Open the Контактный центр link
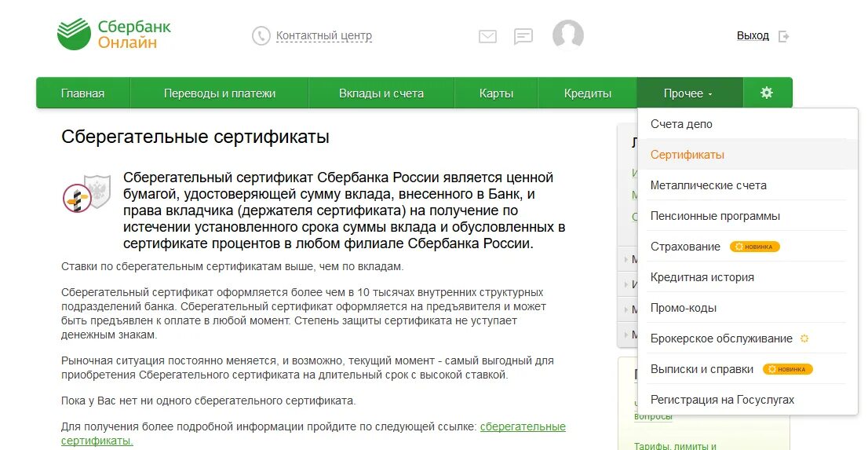Image resolution: width=868 pixels, height=450 pixels. coord(324,36)
